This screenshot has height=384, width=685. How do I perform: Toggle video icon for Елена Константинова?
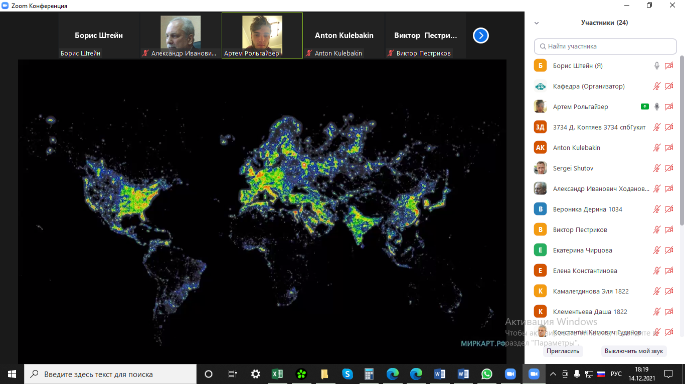pyautogui.click(x=669, y=271)
